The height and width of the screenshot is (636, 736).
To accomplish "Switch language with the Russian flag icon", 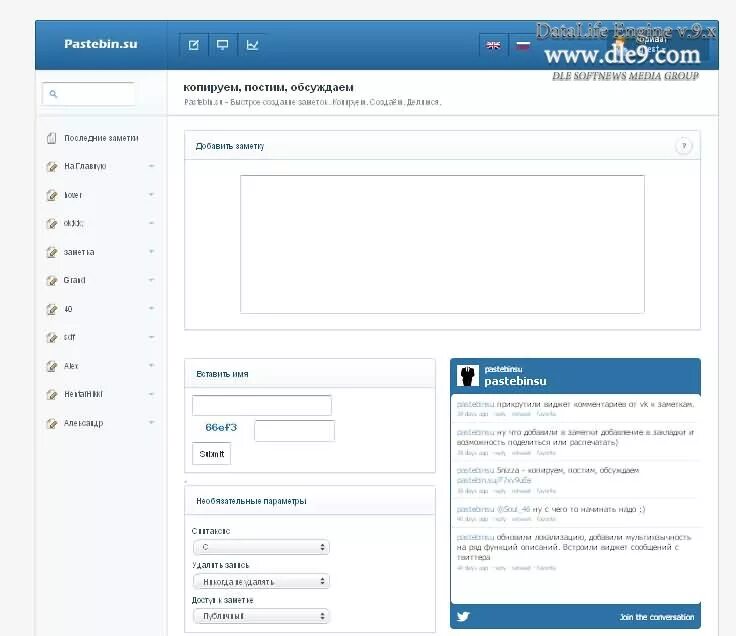I will coord(523,46).
